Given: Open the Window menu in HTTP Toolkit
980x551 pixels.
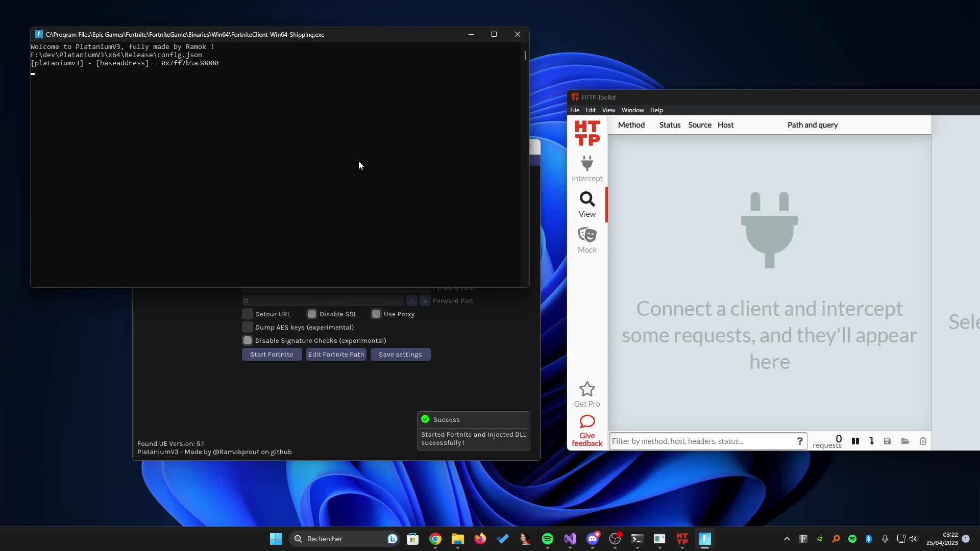Looking at the screenshot, I should [632, 110].
